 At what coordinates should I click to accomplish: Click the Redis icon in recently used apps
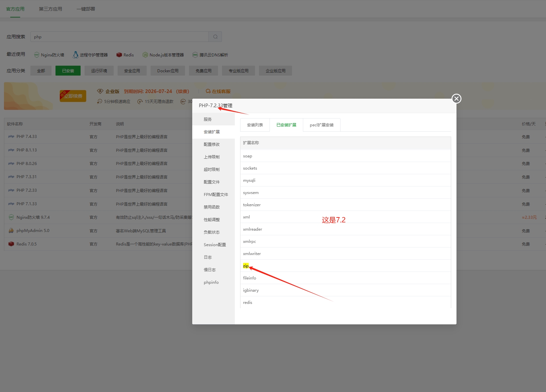(120, 55)
